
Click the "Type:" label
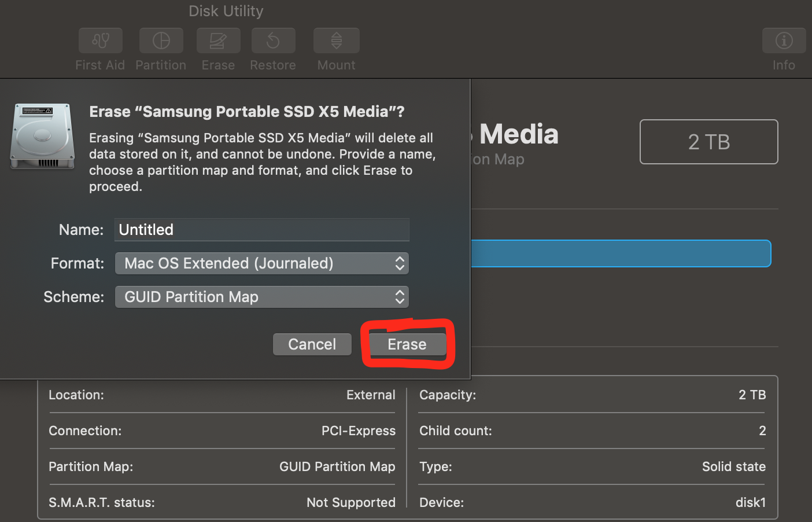[435, 466]
